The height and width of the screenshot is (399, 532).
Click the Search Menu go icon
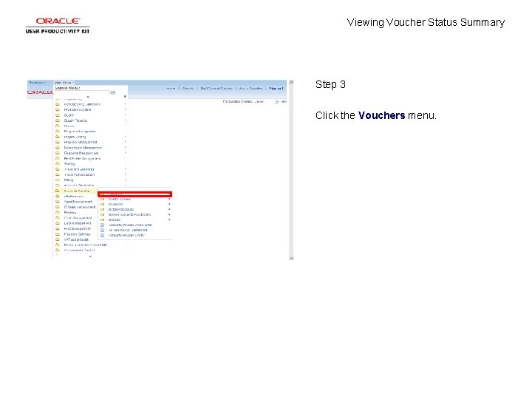pyautogui.click(x=112, y=92)
